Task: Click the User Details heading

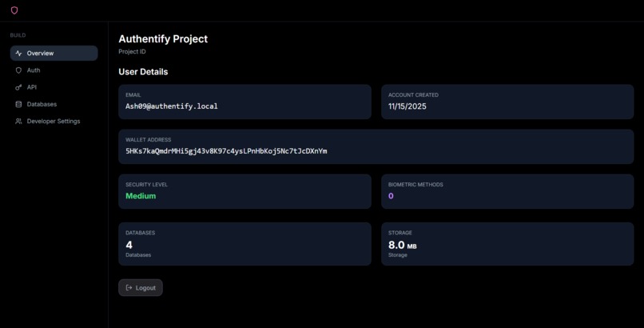Action: [143, 72]
